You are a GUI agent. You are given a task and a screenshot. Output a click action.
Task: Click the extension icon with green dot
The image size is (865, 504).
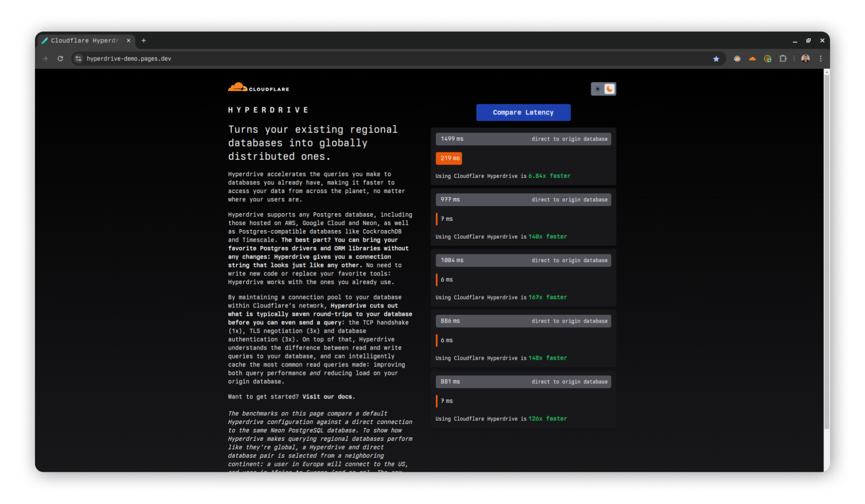pyautogui.click(x=767, y=59)
